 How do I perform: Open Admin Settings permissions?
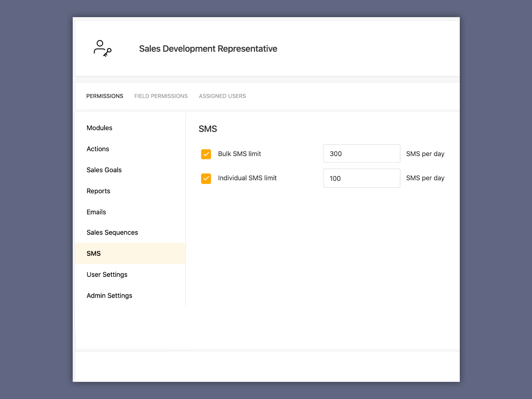click(109, 295)
